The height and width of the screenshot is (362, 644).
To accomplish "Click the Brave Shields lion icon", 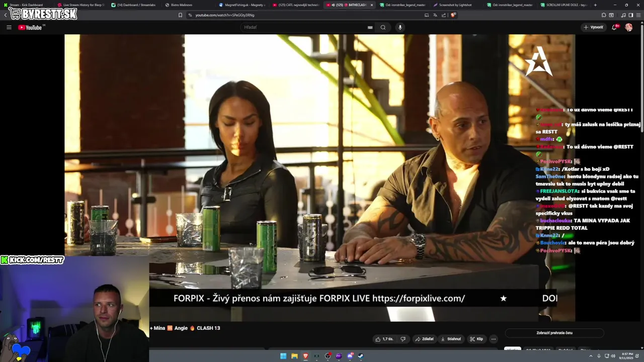I will click(453, 15).
